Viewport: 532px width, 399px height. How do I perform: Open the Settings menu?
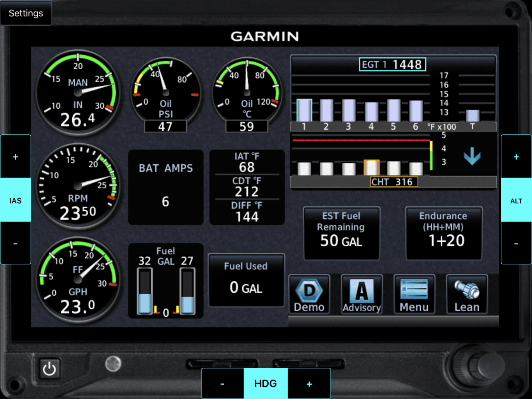(25, 13)
